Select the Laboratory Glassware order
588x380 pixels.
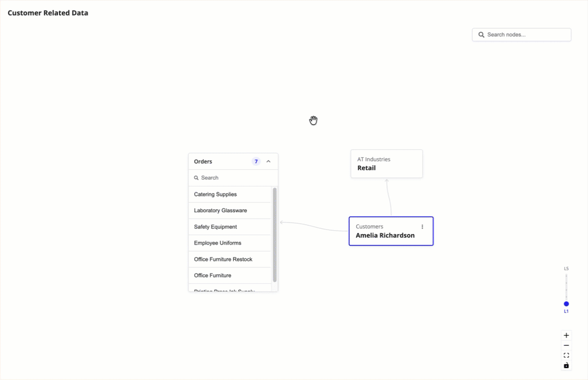click(x=229, y=210)
